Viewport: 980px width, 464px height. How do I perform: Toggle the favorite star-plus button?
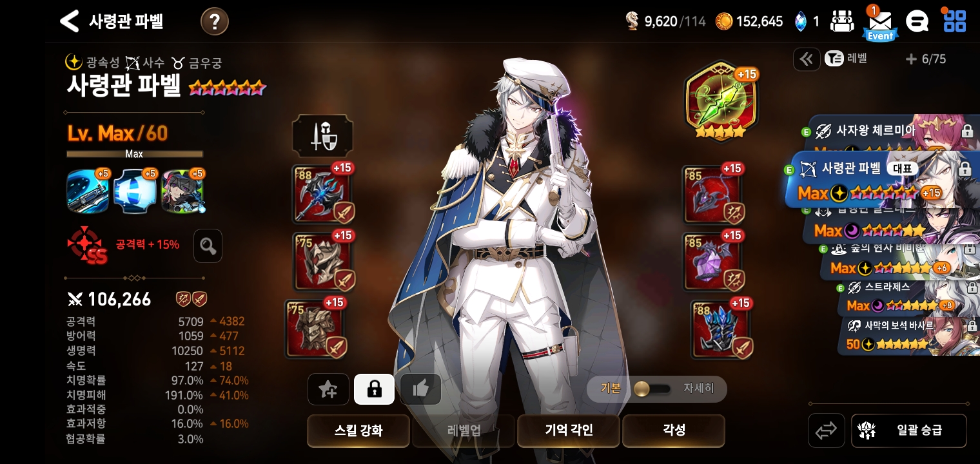click(328, 389)
